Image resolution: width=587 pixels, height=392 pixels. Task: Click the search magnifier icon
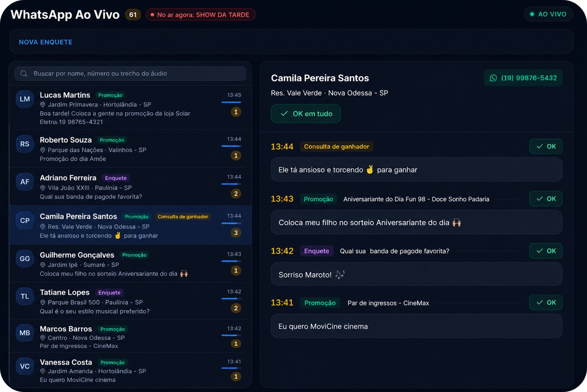pyautogui.click(x=24, y=73)
